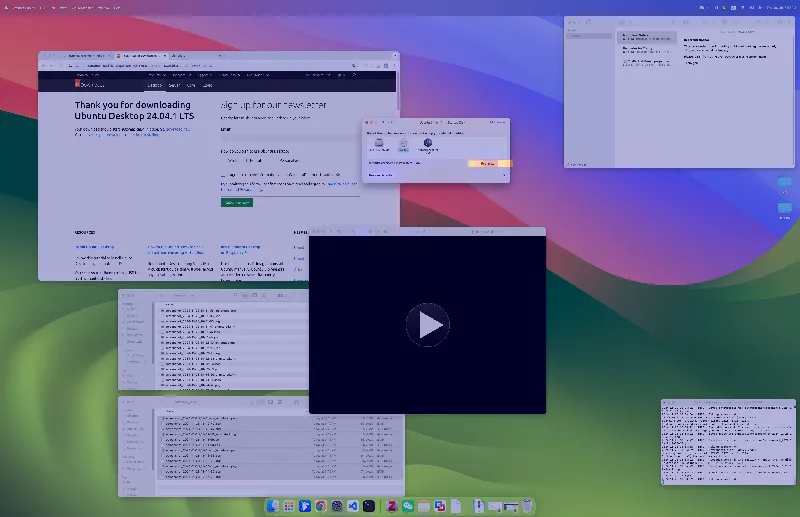This screenshot has height=517, width=800.
Task: Open the dark round logo app in Dock
Action: click(337, 506)
